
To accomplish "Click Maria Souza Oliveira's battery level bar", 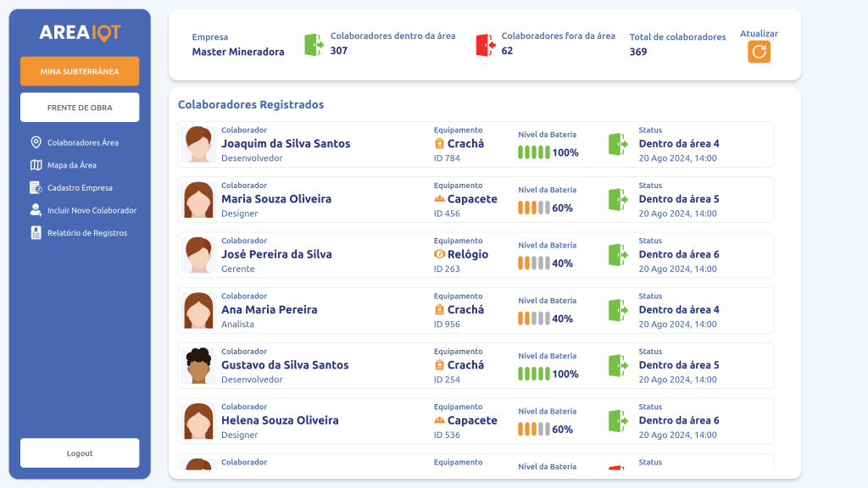I will 534,208.
